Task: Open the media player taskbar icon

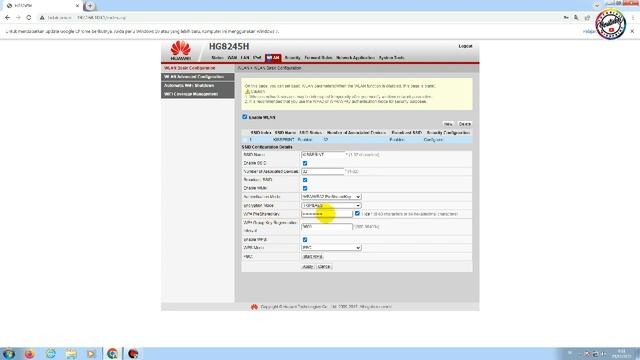Action: point(91,353)
